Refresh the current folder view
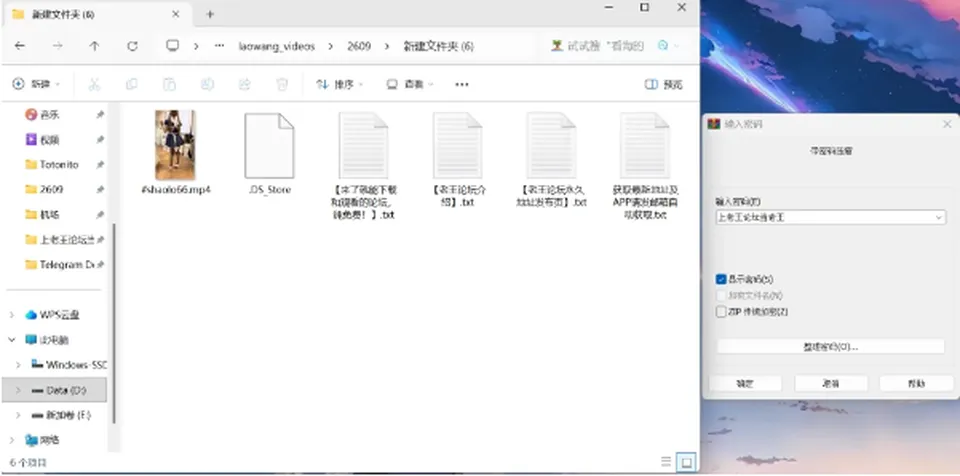The width and height of the screenshot is (960, 476). point(132,46)
